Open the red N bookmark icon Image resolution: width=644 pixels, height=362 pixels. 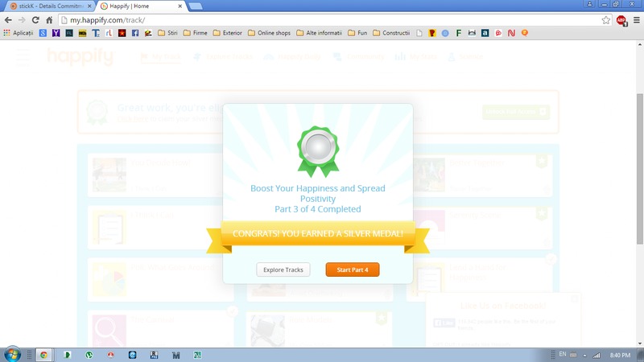point(511,33)
